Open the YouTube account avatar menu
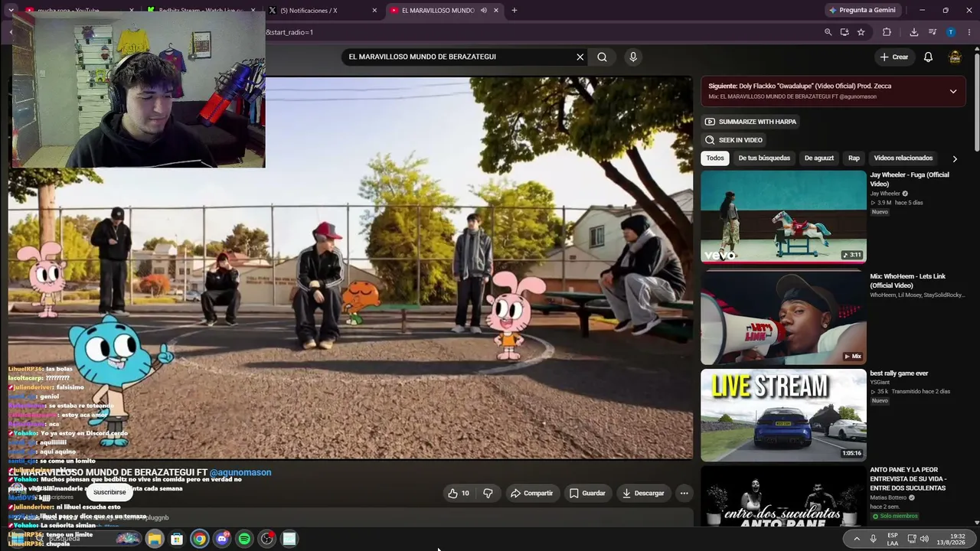The height and width of the screenshot is (551, 980). [x=955, y=57]
